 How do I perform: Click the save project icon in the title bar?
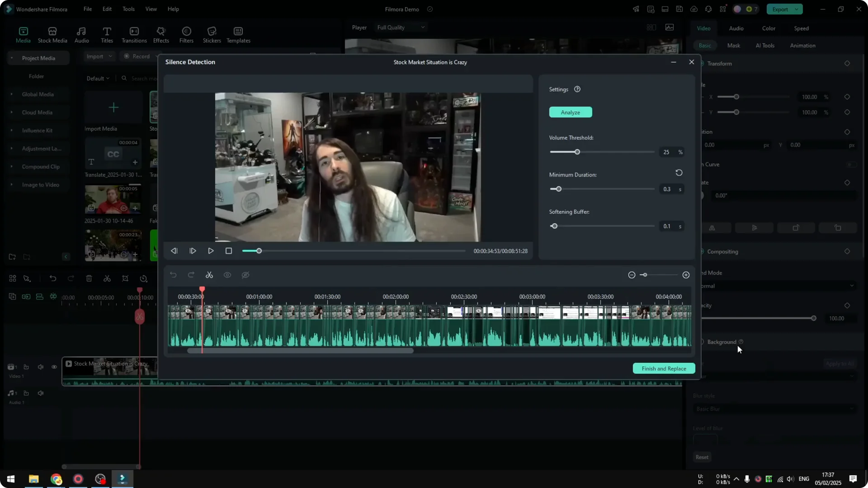tap(679, 9)
